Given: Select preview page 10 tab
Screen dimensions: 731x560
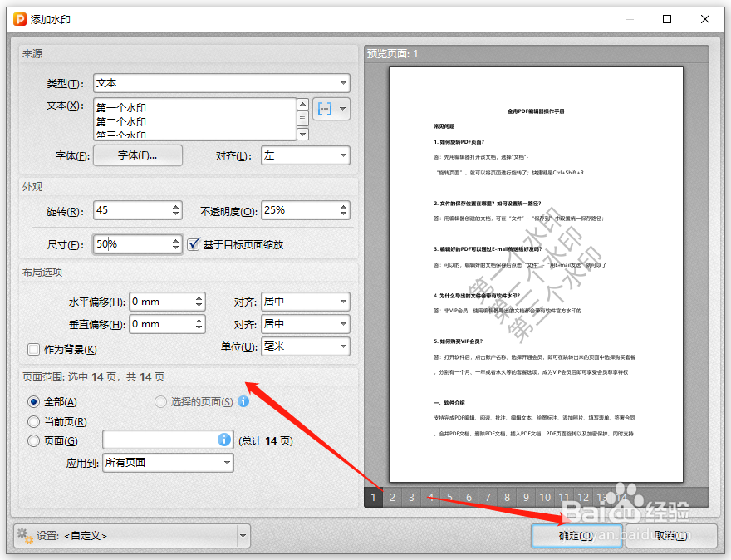Looking at the screenshot, I should pos(546,498).
